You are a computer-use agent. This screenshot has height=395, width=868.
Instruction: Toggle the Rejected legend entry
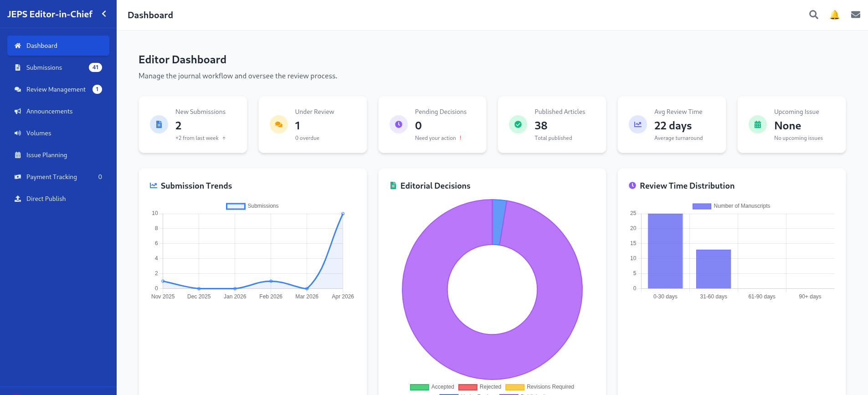pos(480,387)
